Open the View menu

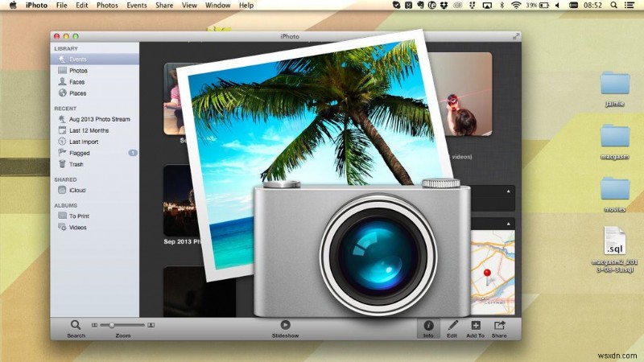[189, 6]
